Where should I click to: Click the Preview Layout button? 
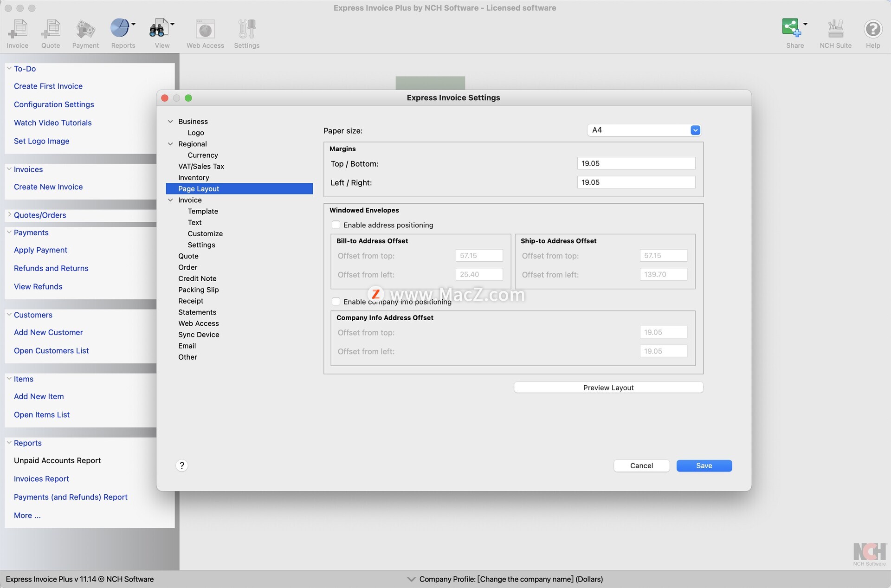608,388
